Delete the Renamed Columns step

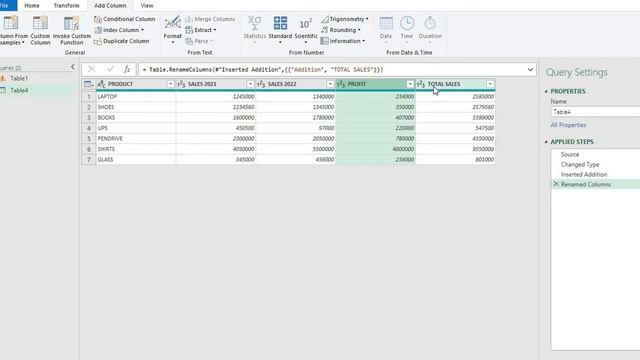point(556,184)
